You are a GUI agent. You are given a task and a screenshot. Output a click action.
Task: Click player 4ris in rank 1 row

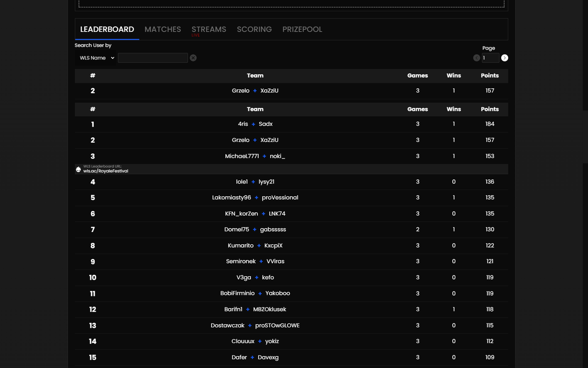click(243, 124)
